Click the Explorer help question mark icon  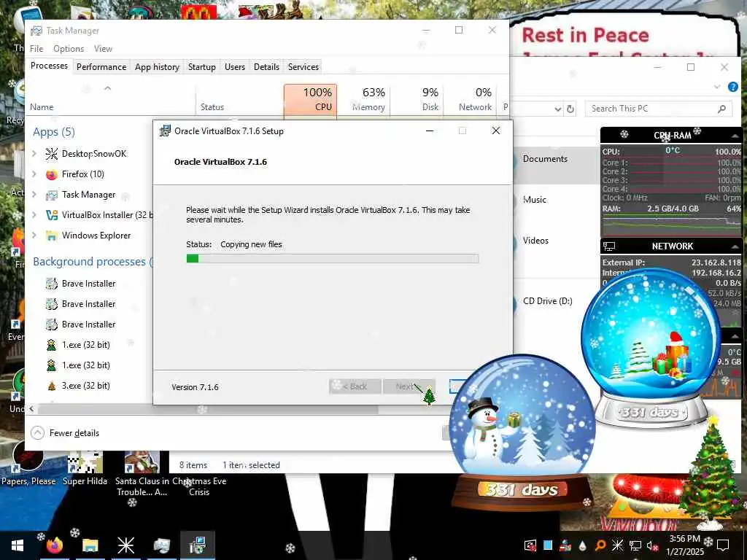click(x=732, y=87)
